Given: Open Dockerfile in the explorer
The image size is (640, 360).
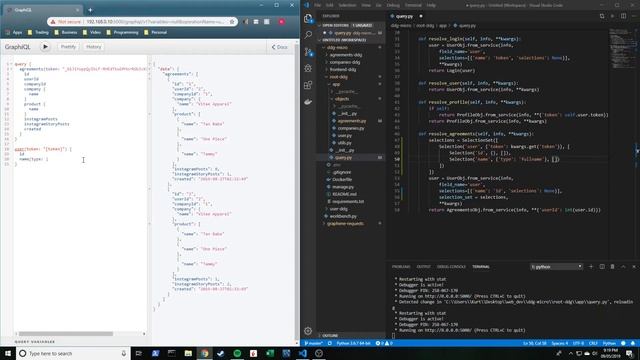Looking at the screenshot, I should (x=342, y=180).
